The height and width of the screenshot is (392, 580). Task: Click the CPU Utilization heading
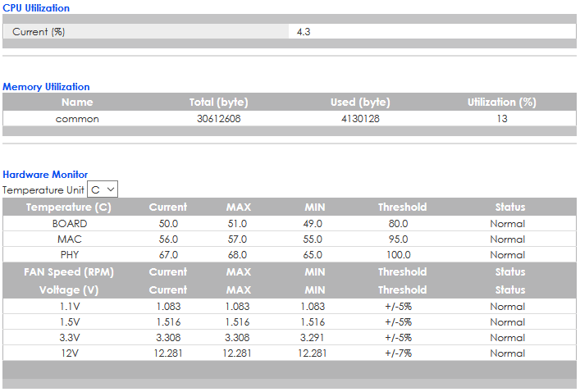click(x=36, y=7)
